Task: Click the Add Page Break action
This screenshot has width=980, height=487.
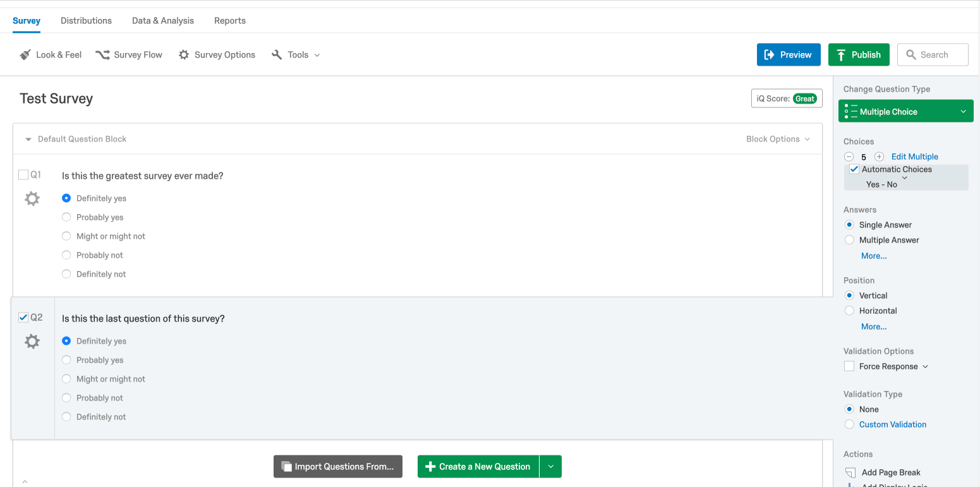Action: point(883,472)
